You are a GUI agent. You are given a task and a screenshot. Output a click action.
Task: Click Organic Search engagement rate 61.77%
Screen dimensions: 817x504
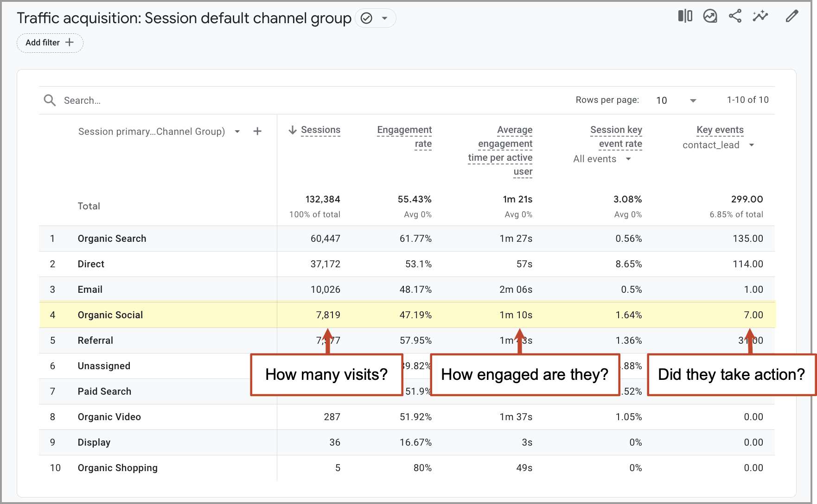(415, 239)
